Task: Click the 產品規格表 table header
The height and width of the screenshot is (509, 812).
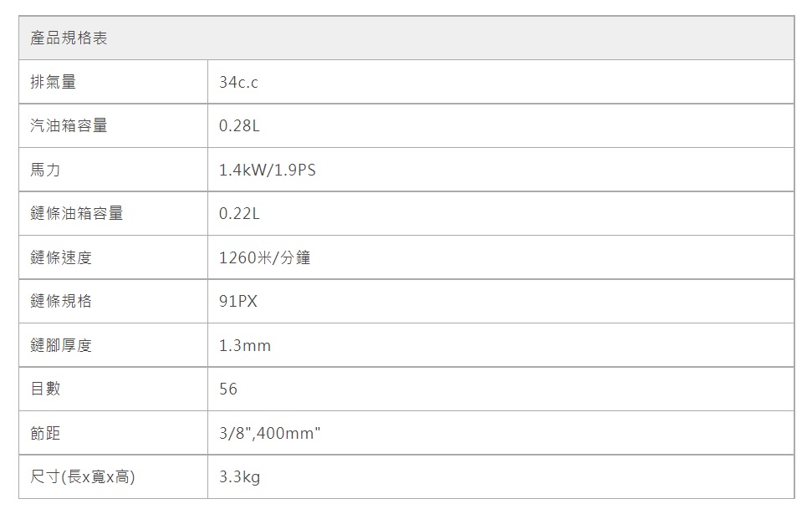Action: [69, 38]
